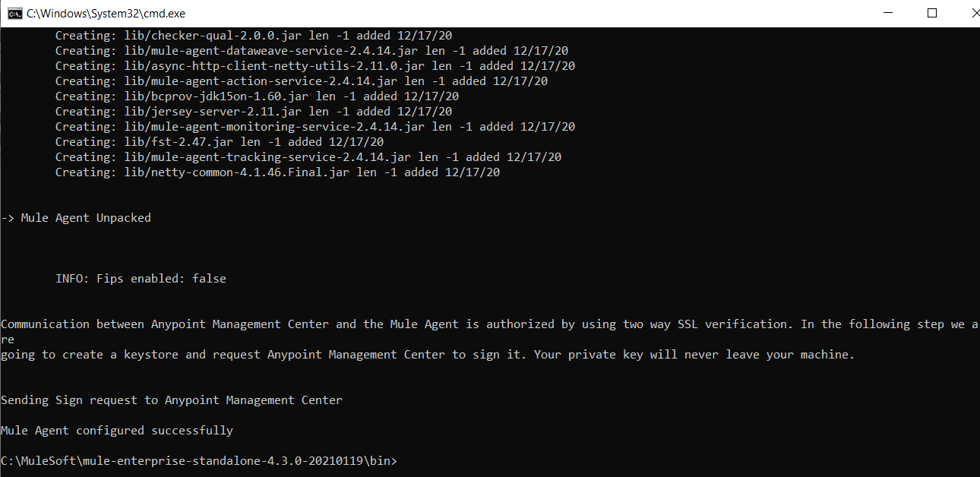Click the async-http-client-netty-utils jar line
Screen dimensions: 980x477
tap(315, 66)
